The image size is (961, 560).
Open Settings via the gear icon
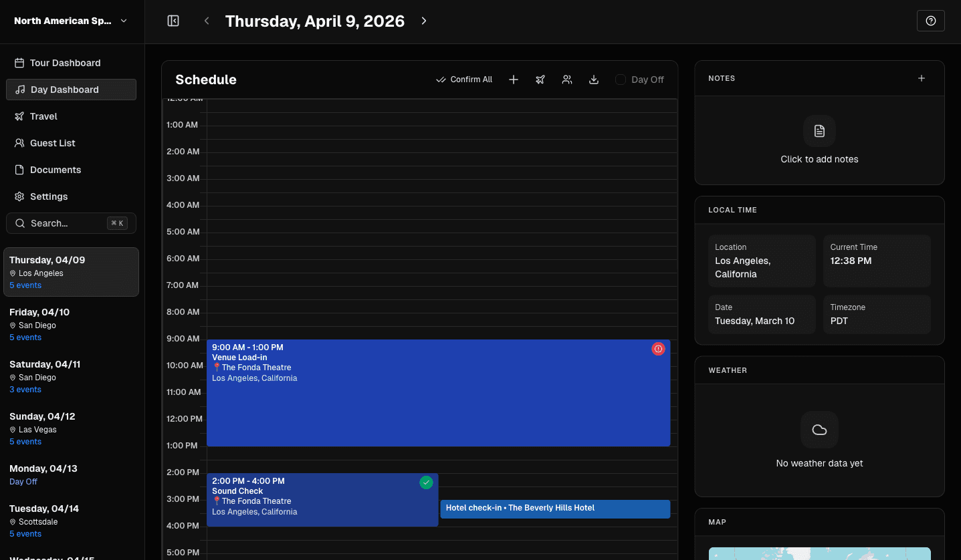pos(20,196)
